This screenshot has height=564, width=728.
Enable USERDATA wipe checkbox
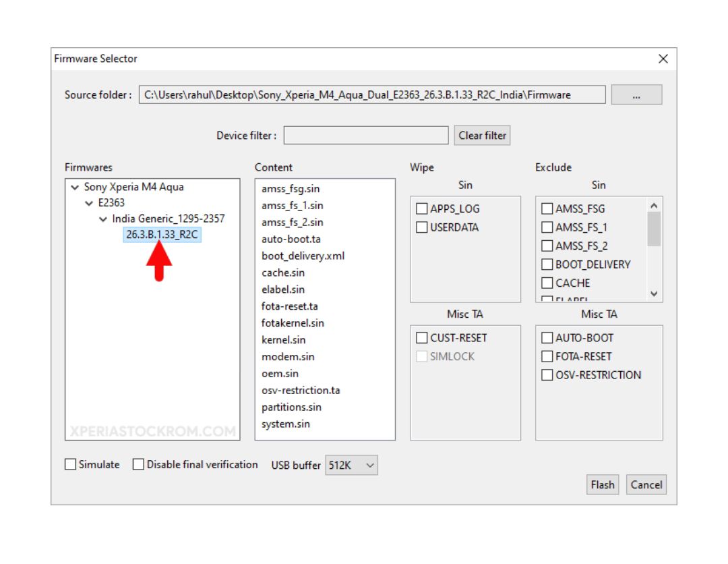(x=421, y=227)
